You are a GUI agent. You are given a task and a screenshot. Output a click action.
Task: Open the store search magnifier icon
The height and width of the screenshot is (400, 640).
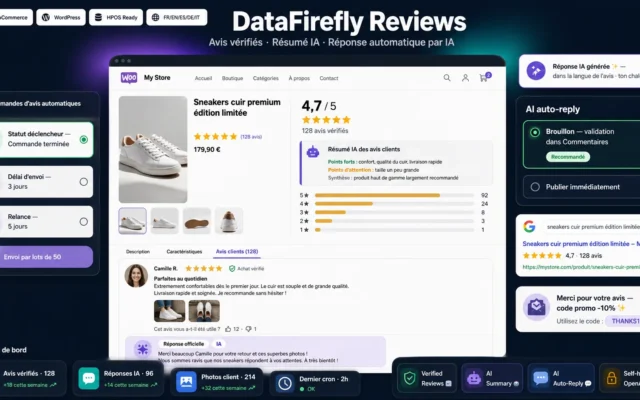click(x=447, y=78)
